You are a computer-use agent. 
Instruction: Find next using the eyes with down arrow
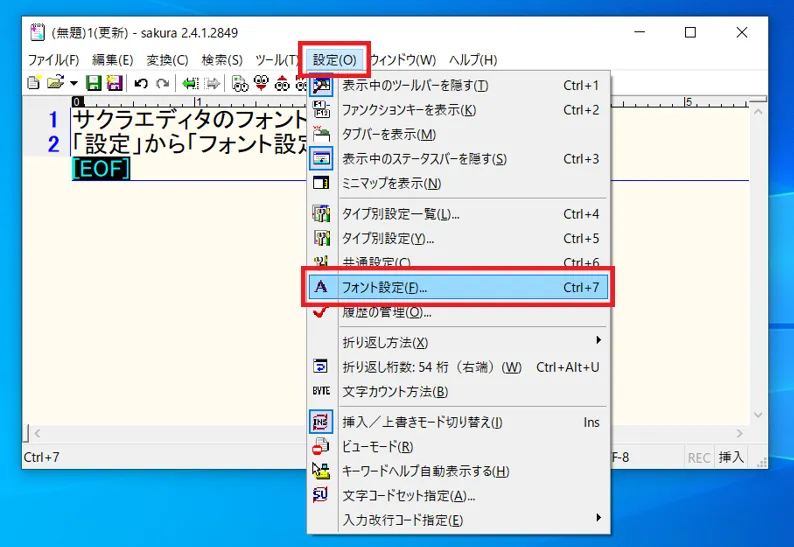point(261,83)
